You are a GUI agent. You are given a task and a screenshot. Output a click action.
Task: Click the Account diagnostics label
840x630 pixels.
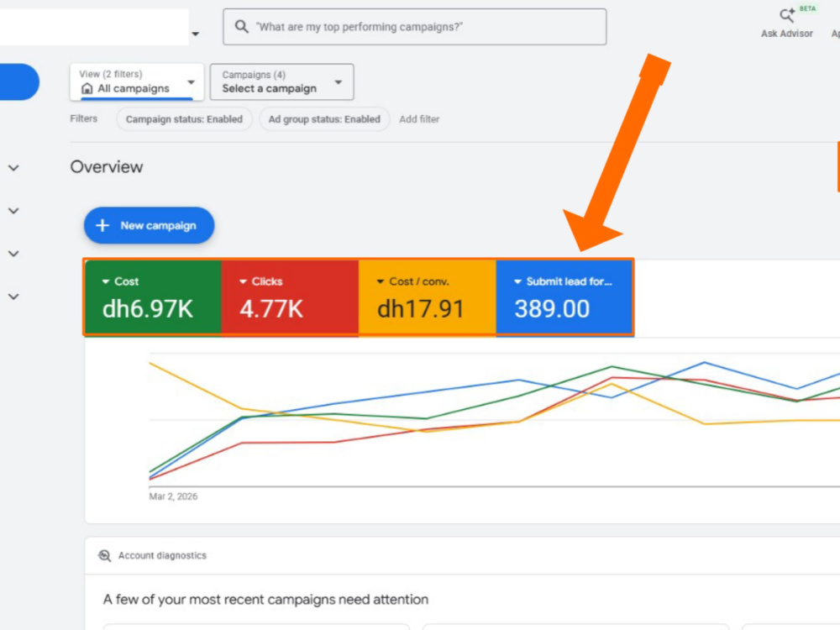(x=162, y=555)
